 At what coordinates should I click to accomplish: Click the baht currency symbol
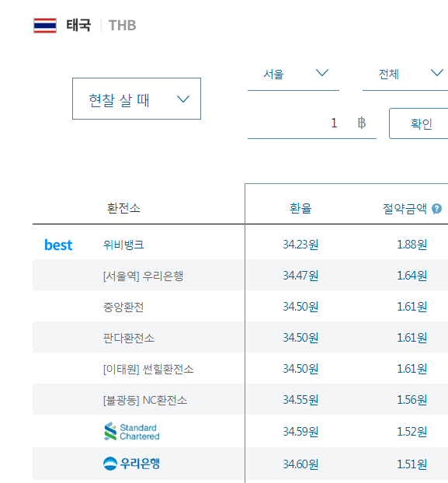point(362,123)
